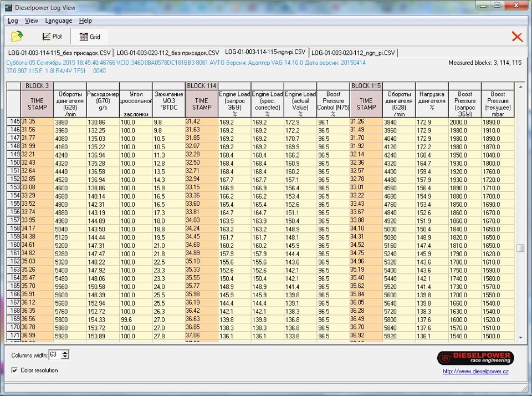Screen dimensions: 532x396
Task: Select the Grid view button
Action: coord(89,37)
